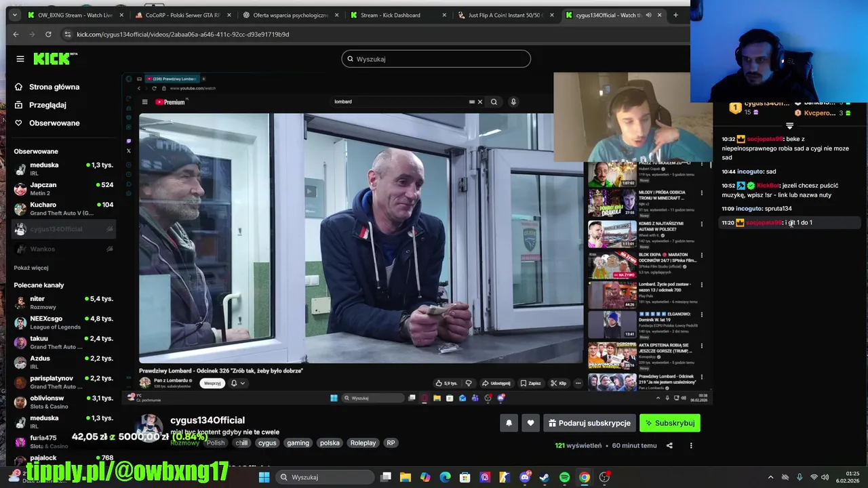The image size is (868, 488).
Task: Launch File Explorer from taskbar
Action: [405, 477]
